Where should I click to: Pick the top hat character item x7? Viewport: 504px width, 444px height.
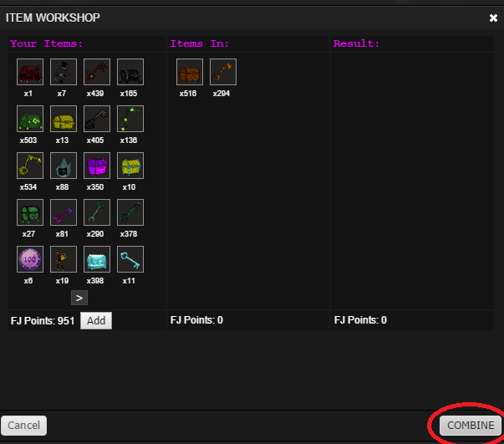[x=64, y=72]
